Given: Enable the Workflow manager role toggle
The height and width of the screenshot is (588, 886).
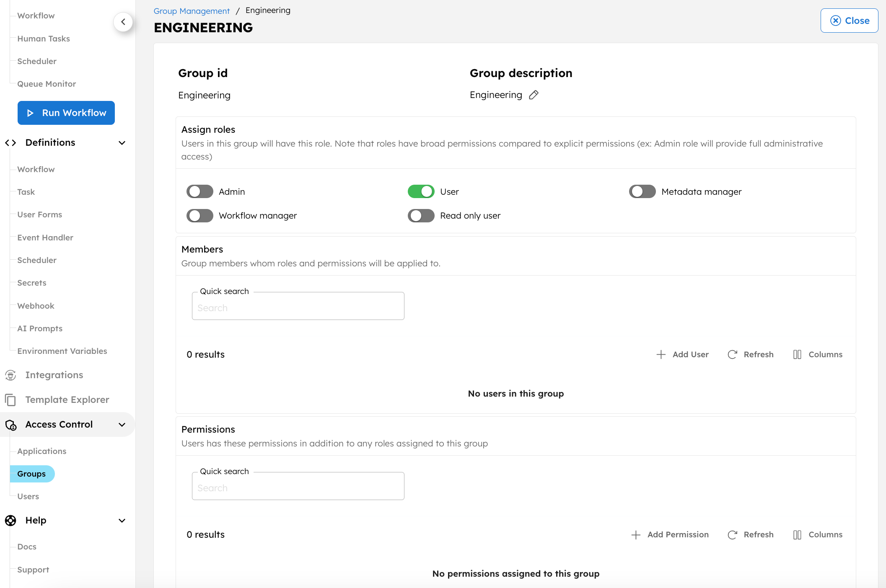Looking at the screenshot, I should point(200,216).
